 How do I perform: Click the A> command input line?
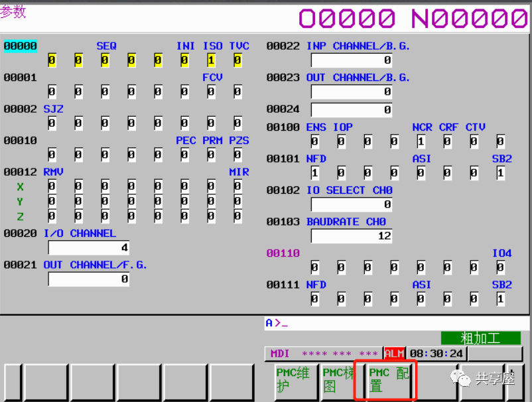click(x=393, y=323)
